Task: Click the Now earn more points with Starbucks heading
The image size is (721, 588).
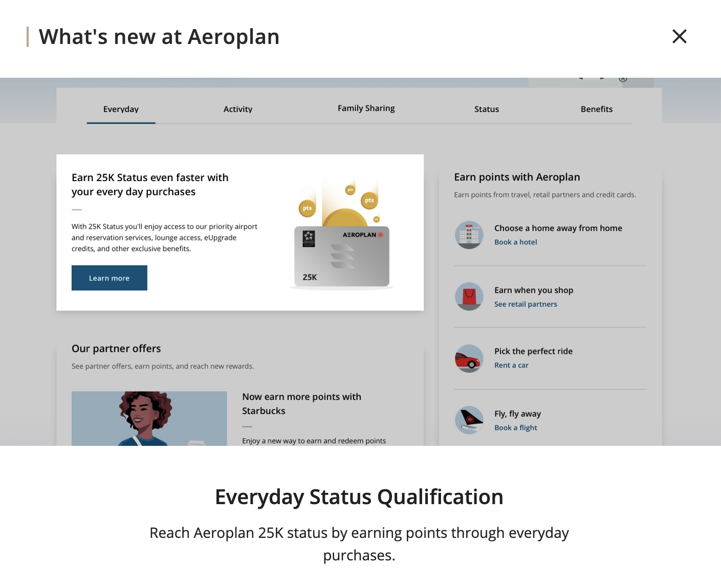Action: coord(301,403)
